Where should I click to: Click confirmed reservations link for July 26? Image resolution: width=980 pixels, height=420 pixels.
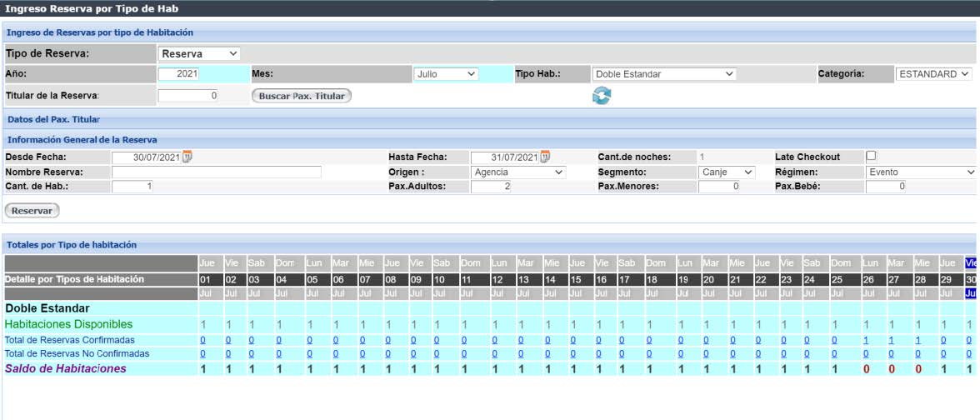pos(866,340)
